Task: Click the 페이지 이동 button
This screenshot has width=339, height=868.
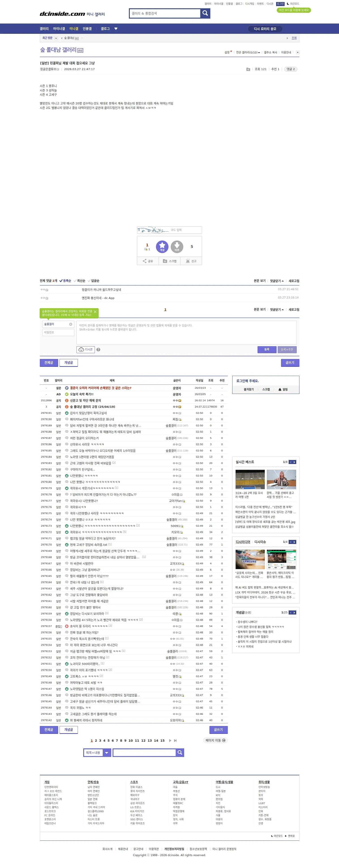Action: point(215,740)
